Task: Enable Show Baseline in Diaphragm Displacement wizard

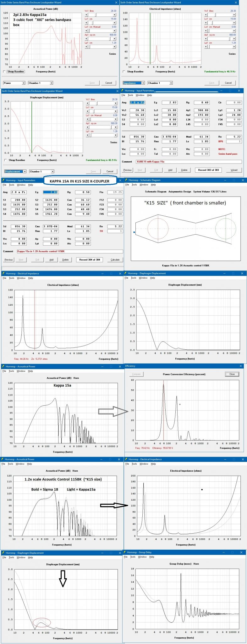Action: 5,160
